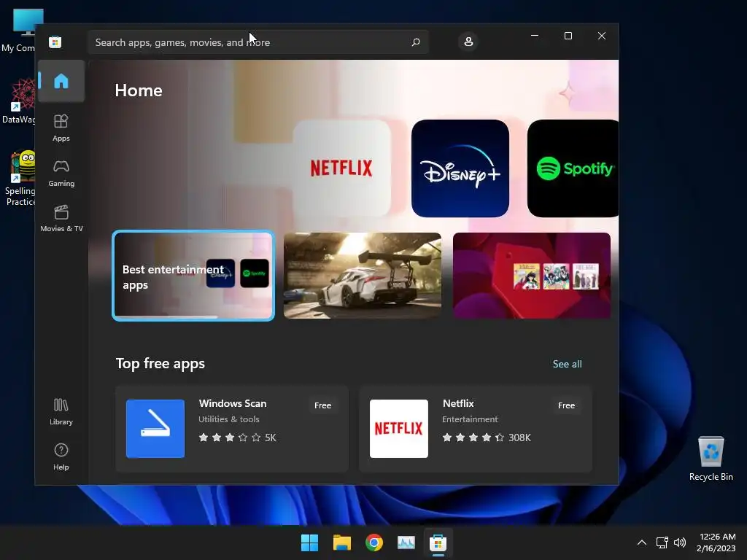Open the user account profile icon

[x=468, y=42]
